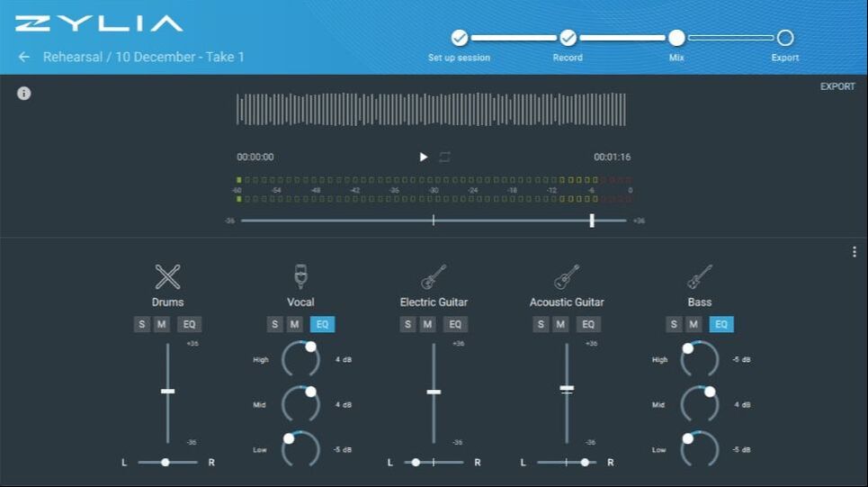
Task: Solo the Bass track
Action: 674,324
